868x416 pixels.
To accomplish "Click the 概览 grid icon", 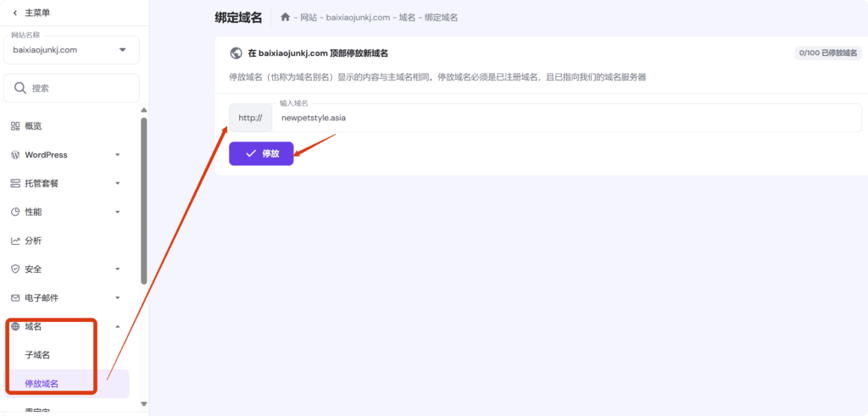I will tap(15, 126).
